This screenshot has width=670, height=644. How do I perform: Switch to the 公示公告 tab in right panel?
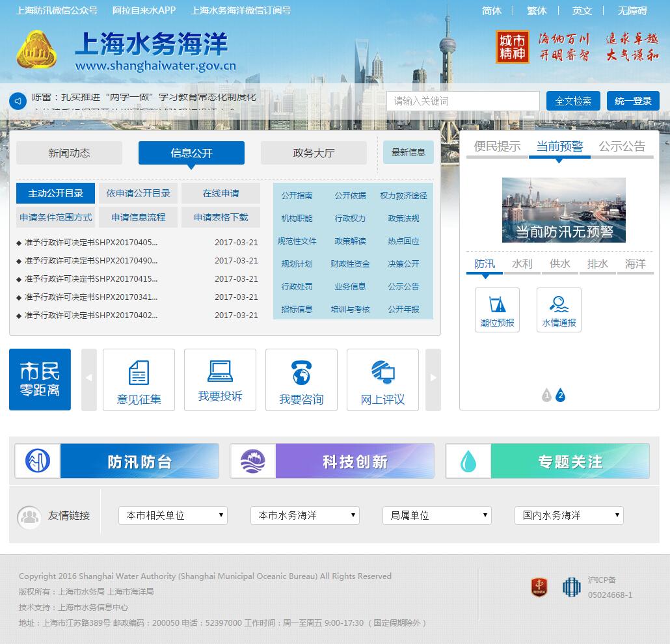622,146
